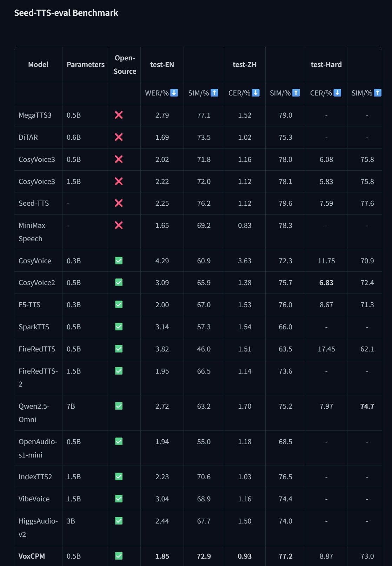Click the 7B parameters value
Image resolution: width=392 pixels, height=566 pixels.
pos(71,406)
